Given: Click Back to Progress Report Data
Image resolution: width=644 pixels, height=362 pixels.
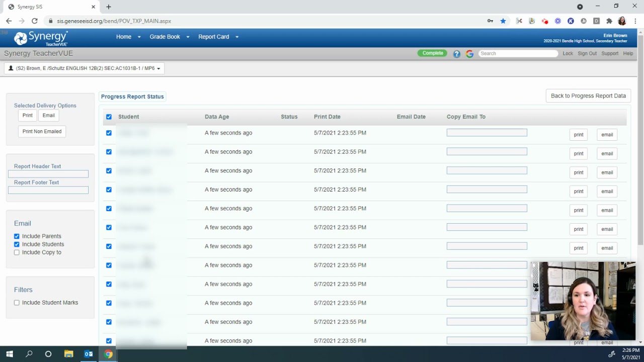Looking at the screenshot, I should pos(588,96).
